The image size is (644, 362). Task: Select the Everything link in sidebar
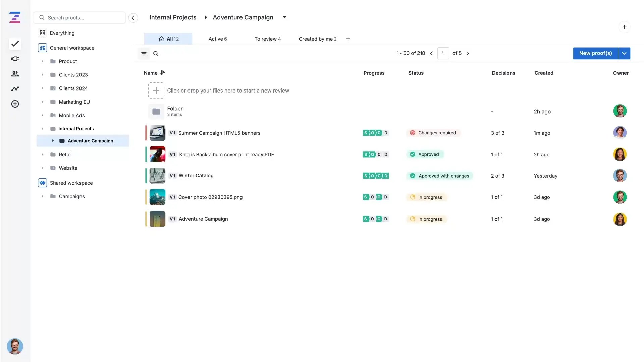pos(62,33)
